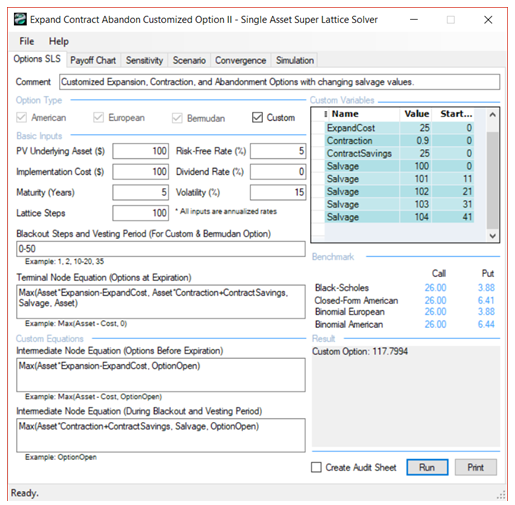515x505 pixels.
Task: Open the File menu
Action: pos(26,41)
